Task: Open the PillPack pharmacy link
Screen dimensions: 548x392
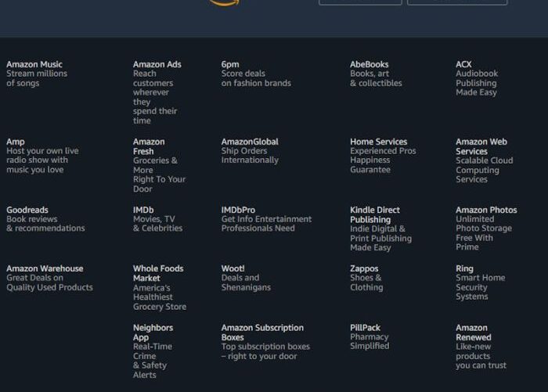Action: pyautogui.click(x=370, y=337)
